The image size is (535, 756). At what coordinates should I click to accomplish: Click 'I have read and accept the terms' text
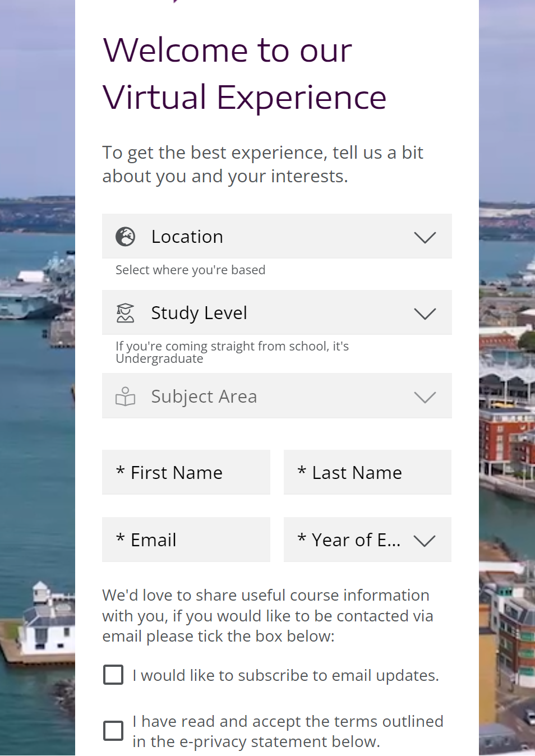[x=288, y=731]
